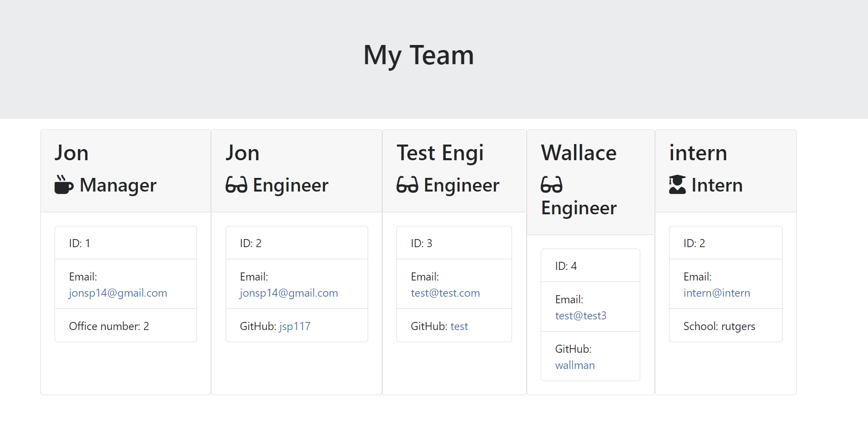This screenshot has height=421, width=868.
Task: Open Engineer Jon's jonsp14@gmail.com email link
Action: pyautogui.click(x=289, y=293)
